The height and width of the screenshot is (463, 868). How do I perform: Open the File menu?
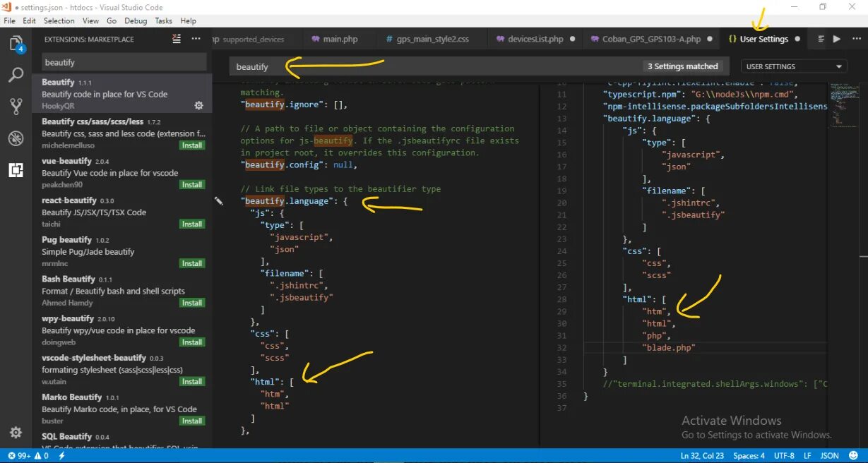(10, 21)
